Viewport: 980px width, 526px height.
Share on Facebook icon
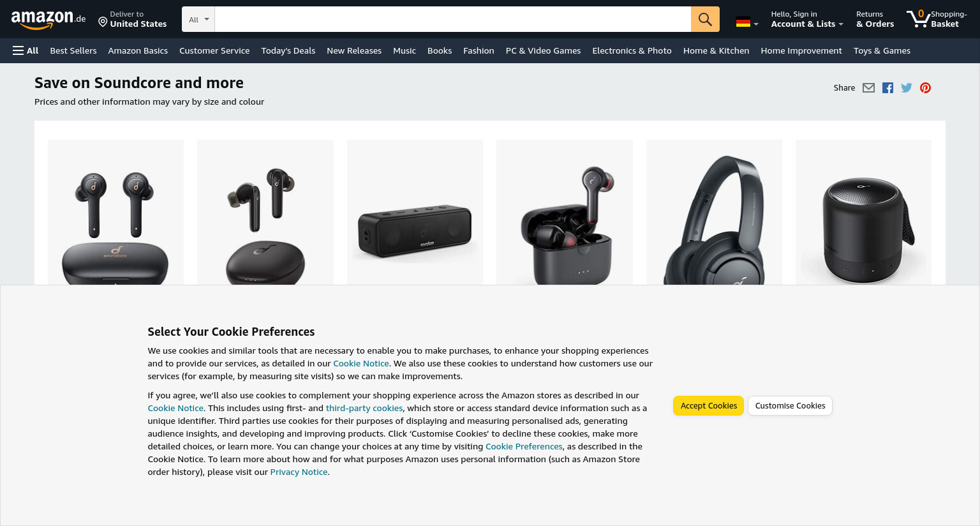(887, 88)
